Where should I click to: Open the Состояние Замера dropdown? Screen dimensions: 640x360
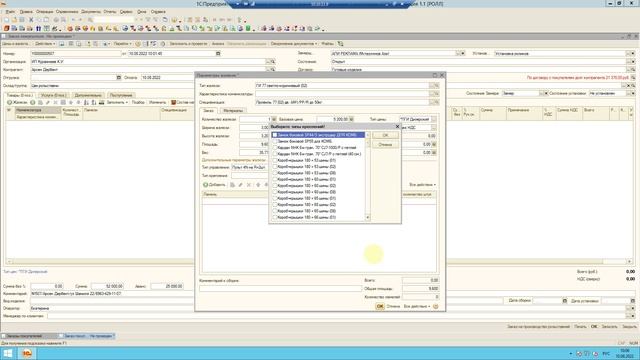click(x=542, y=93)
